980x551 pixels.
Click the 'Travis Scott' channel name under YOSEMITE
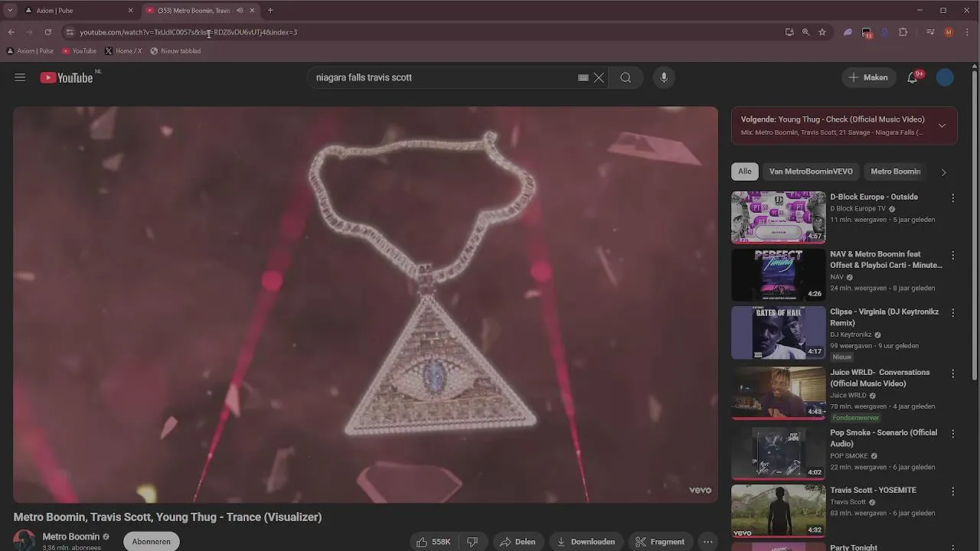pyautogui.click(x=848, y=502)
